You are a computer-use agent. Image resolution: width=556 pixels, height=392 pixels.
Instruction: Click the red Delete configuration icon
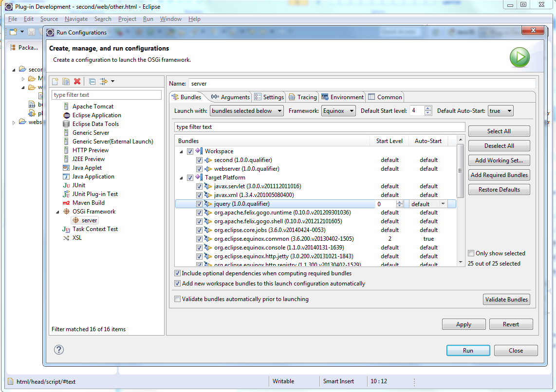click(77, 81)
